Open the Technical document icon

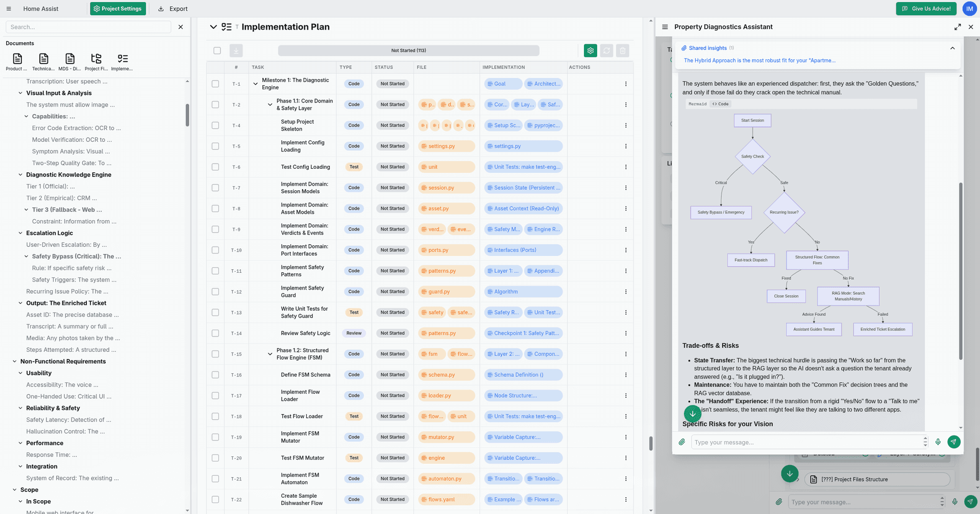(x=43, y=62)
